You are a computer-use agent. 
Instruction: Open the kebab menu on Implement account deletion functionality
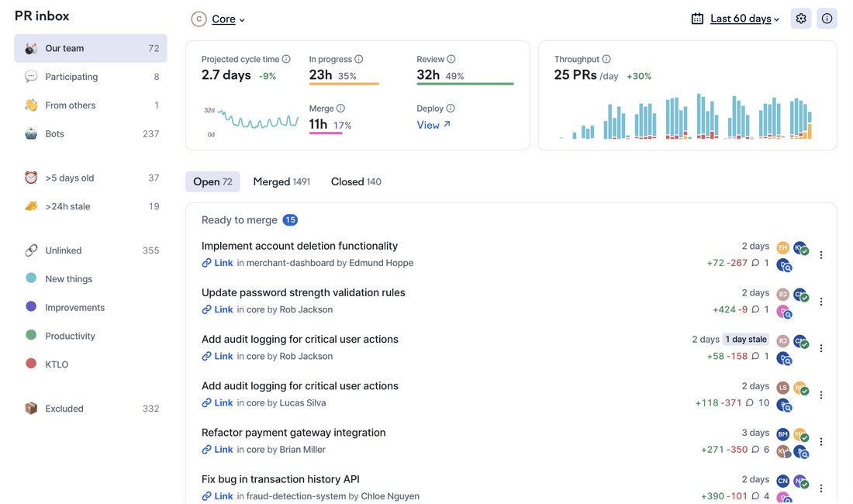point(821,254)
